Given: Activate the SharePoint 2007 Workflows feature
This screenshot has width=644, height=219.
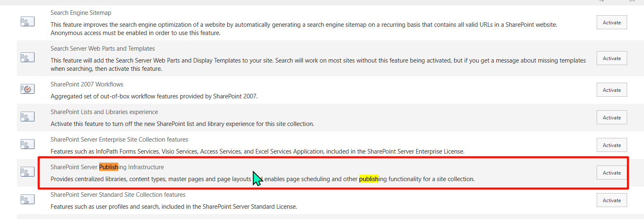Looking at the screenshot, I should point(611,90).
